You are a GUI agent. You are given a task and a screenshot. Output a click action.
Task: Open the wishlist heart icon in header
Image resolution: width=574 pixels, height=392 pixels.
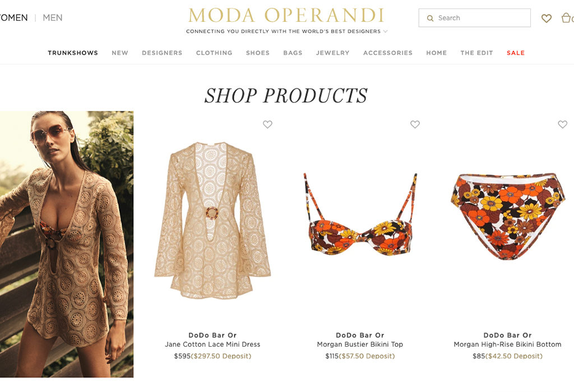(x=546, y=18)
